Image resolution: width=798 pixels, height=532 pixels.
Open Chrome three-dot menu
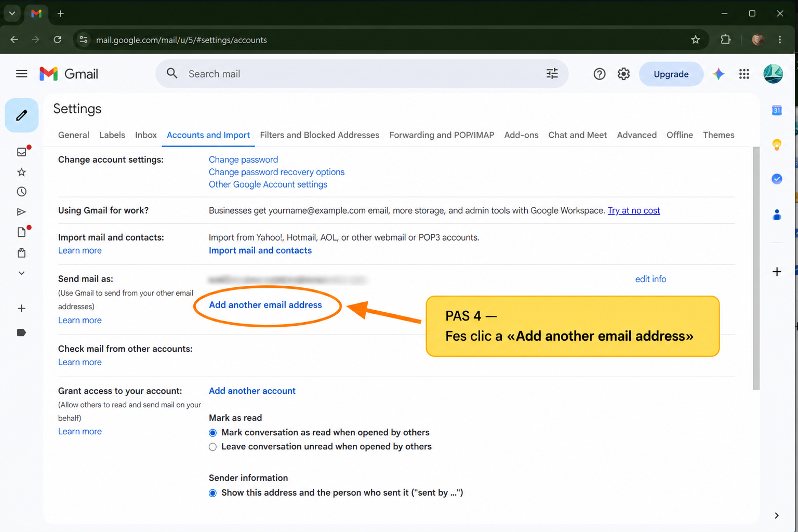(780, 39)
